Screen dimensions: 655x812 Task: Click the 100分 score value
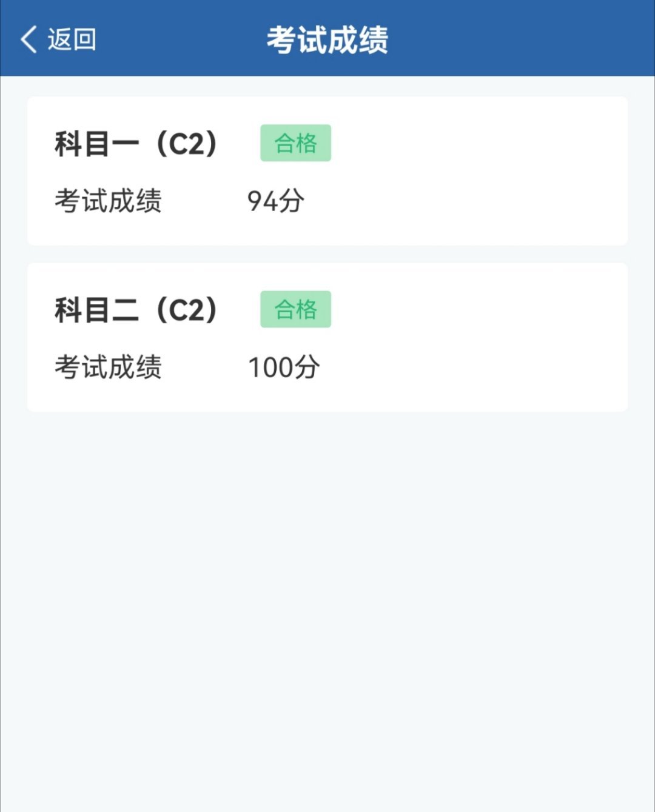coord(284,367)
